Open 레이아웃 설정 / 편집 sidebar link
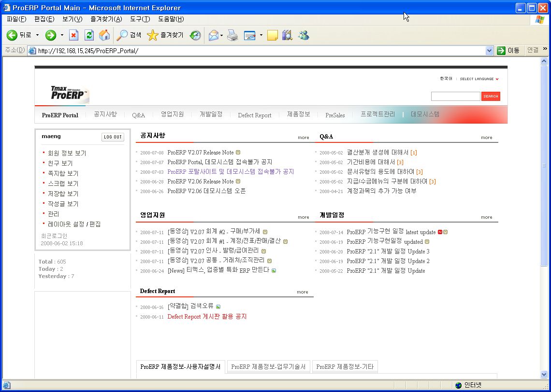Screen dimensions: 551x392 74,224
